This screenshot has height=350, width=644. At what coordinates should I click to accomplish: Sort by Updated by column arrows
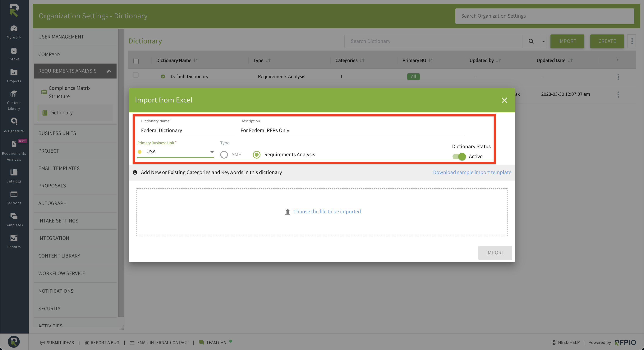pos(498,61)
